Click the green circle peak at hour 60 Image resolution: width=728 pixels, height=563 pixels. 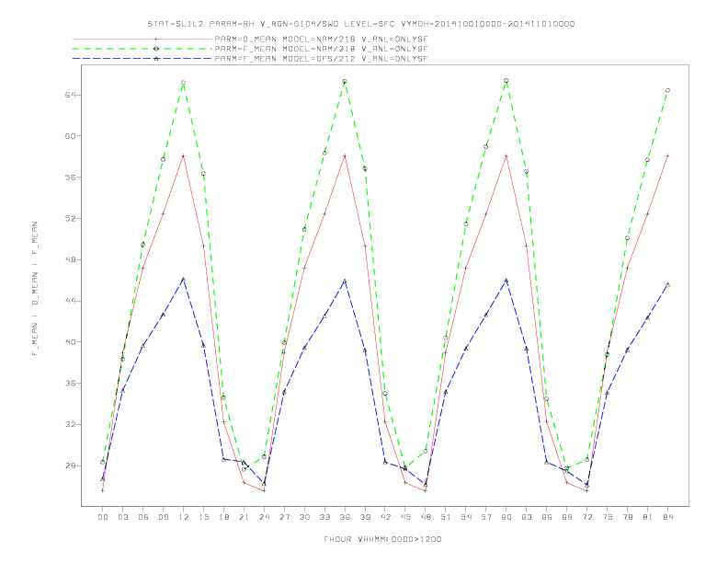[506, 81]
